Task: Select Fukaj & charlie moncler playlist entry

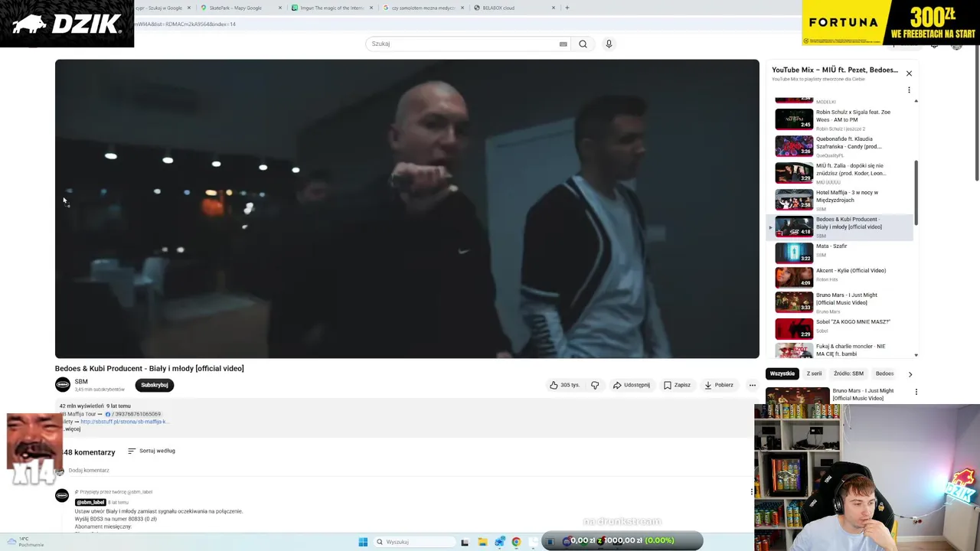Action: coord(839,350)
